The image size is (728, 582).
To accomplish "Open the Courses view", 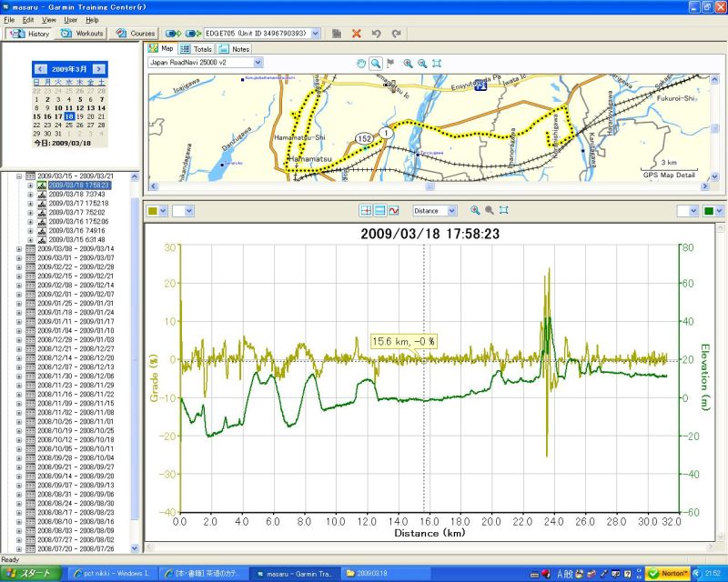I will pyautogui.click(x=135, y=34).
